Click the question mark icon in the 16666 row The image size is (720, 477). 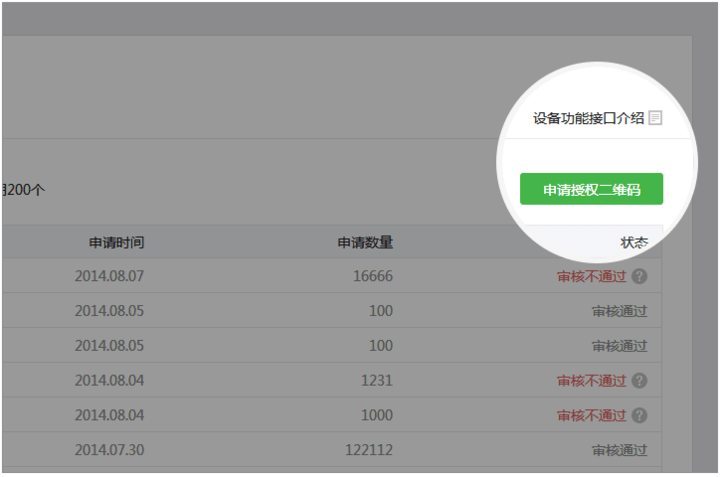[x=639, y=277]
